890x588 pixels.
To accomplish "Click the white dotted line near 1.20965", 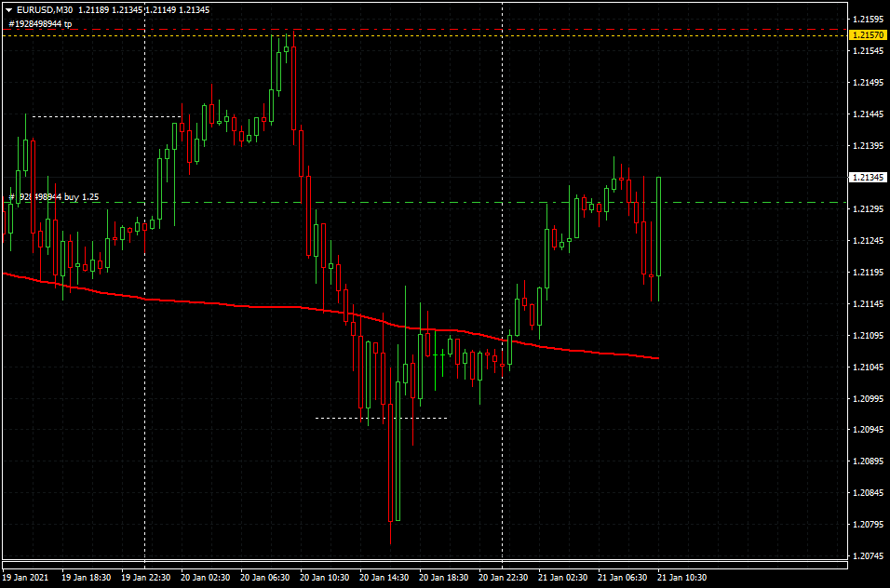I will tap(382, 419).
